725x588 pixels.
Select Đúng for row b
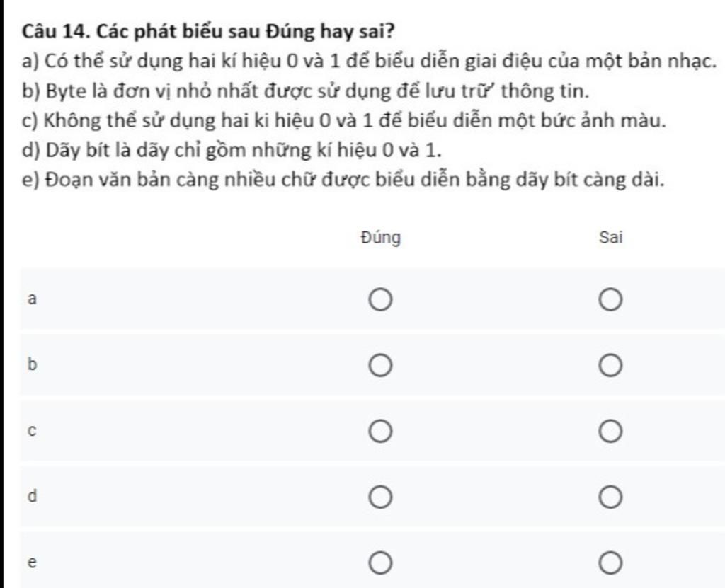tap(379, 367)
